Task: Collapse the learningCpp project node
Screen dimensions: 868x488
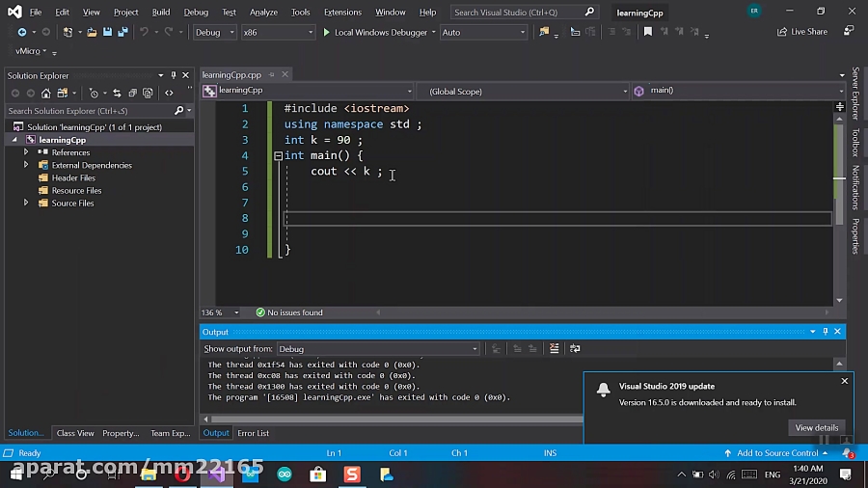Action: pyautogui.click(x=14, y=140)
